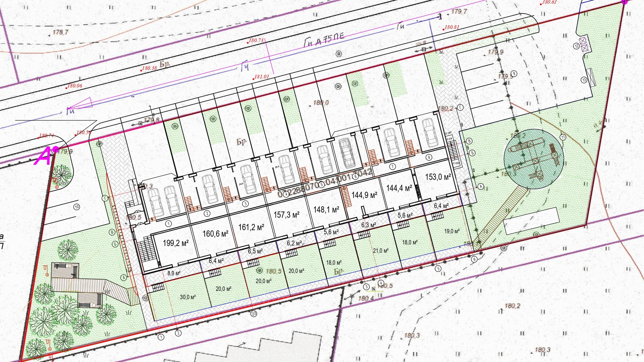Select the 144,9 м² area label
The height and width of the screenshot is (362, 644).
pos(364,195)
